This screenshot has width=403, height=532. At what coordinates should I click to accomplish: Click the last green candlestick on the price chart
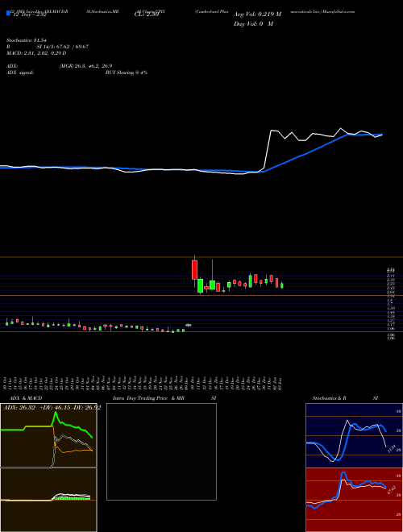[x=281, y=285]
